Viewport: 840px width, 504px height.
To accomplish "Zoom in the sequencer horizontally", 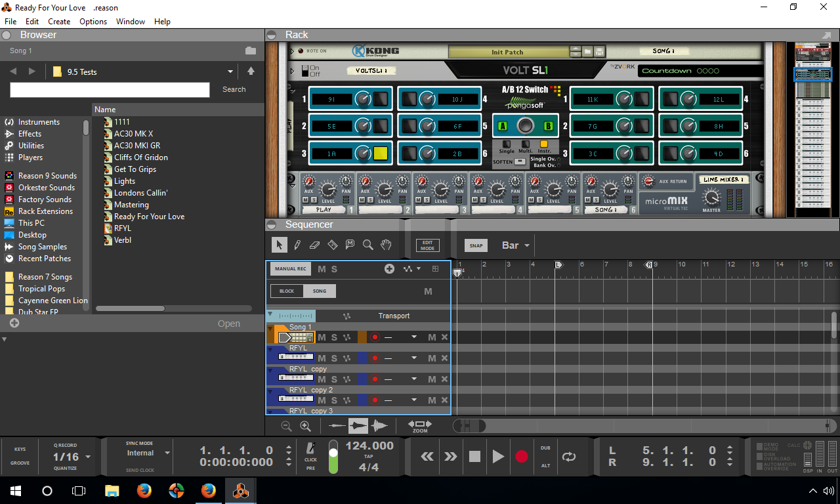I will 305,426.
